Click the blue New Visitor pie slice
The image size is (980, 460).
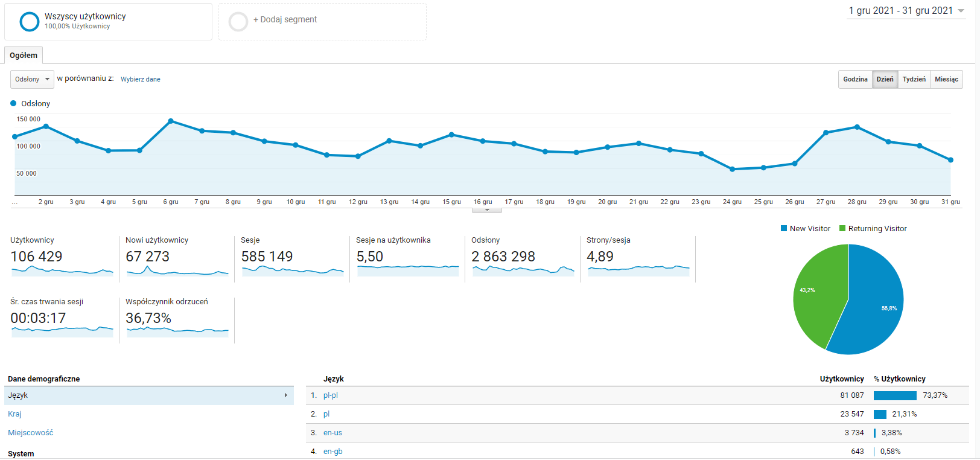(875, 308)
